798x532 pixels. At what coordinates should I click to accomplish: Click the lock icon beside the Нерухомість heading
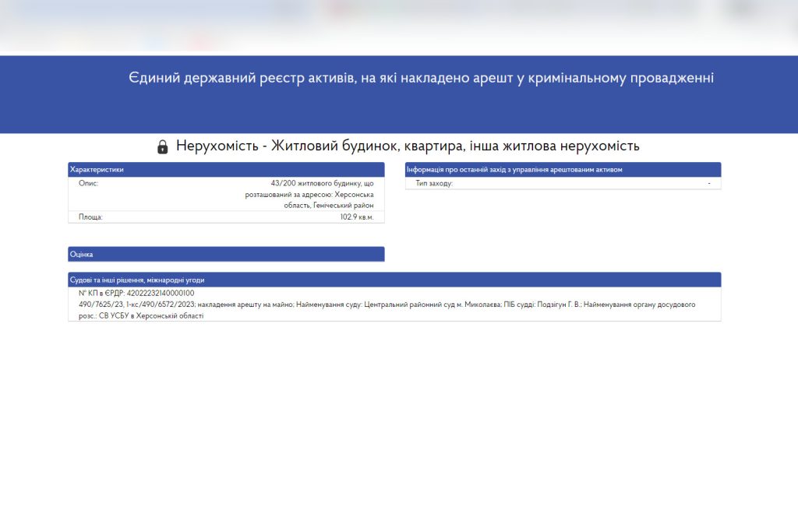click(x=162, y=146)
